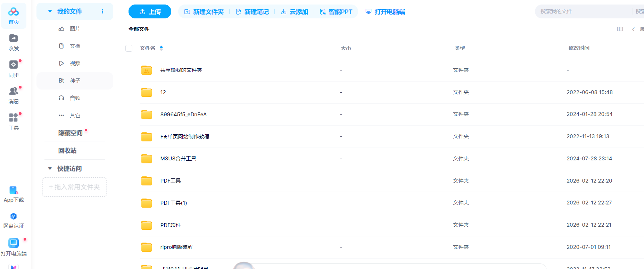Toggle sort order arrow next to 文件名
Screen dimensions: 644x269
(161, 48)
